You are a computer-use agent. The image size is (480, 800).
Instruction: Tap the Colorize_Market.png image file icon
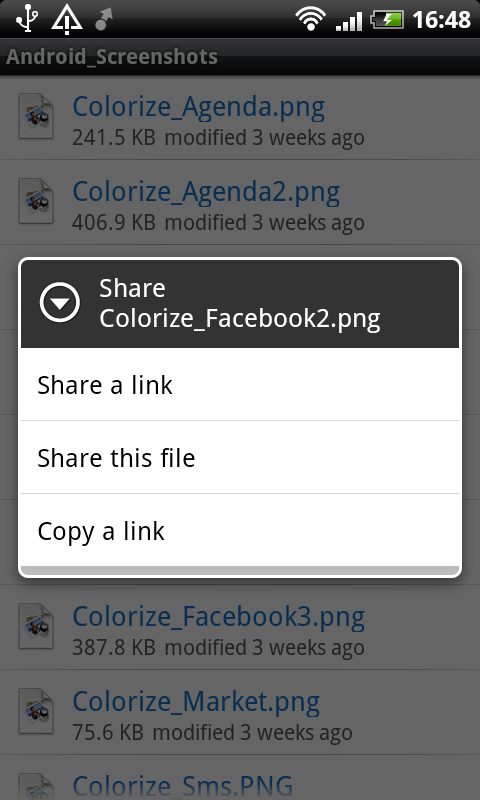click(x=36, y=712)
